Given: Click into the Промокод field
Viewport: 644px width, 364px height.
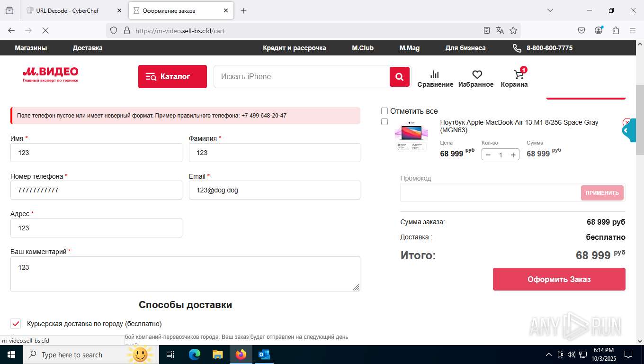Looking at the screenshot, I should pyautogui.click(x=490, y=193).
